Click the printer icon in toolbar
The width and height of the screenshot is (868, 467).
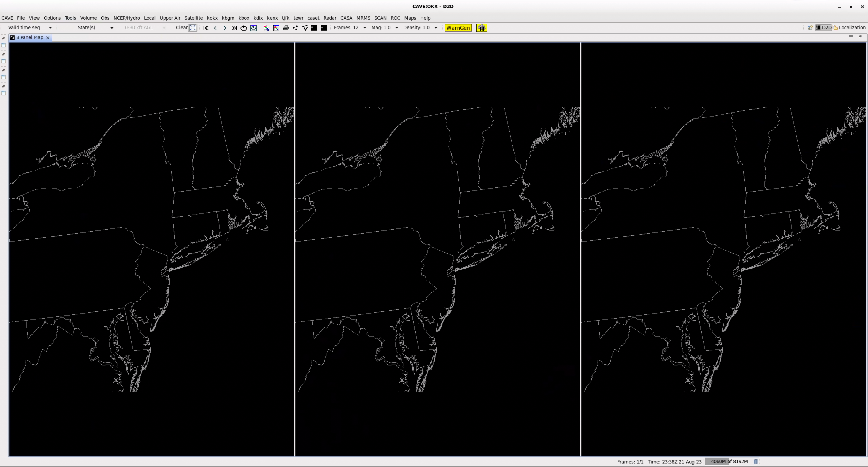286,28
